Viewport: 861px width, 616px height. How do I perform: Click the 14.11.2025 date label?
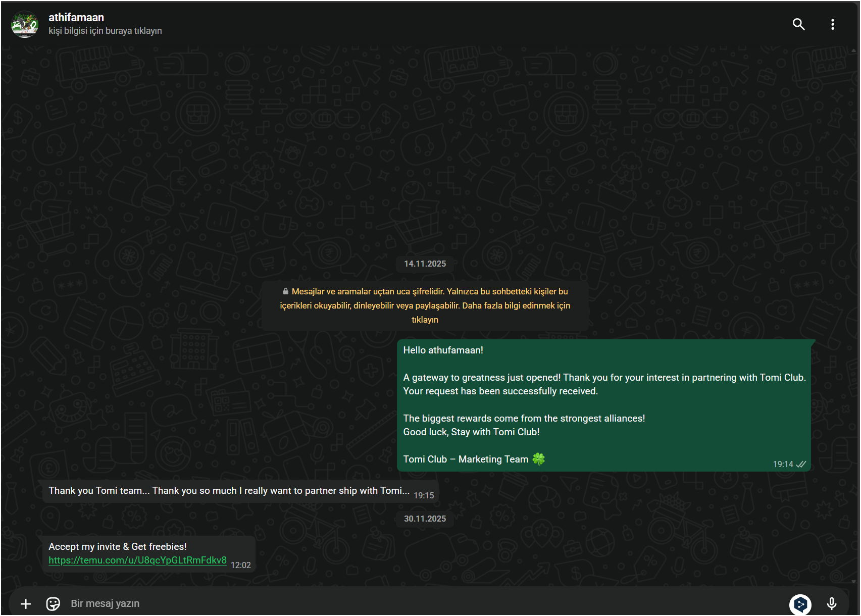425,264
